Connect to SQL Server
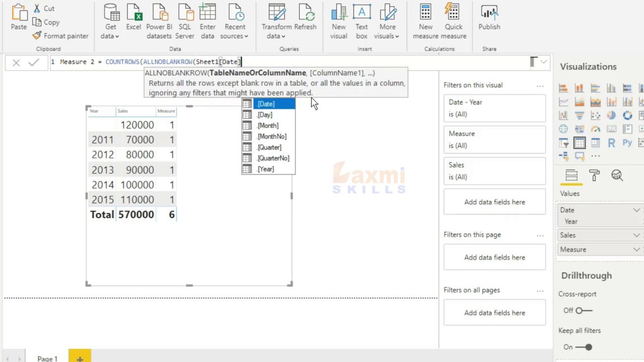This screenshot has width=644, height=362. coord(185,22)
